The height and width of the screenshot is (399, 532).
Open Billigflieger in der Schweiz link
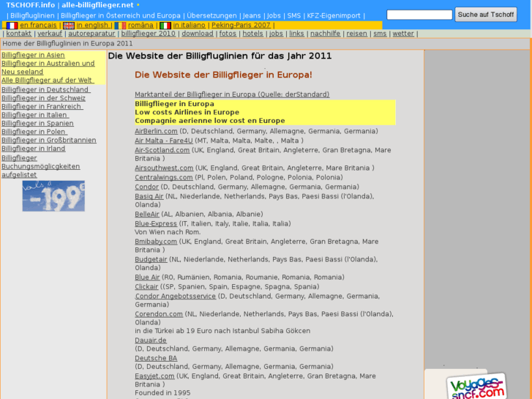43,98
